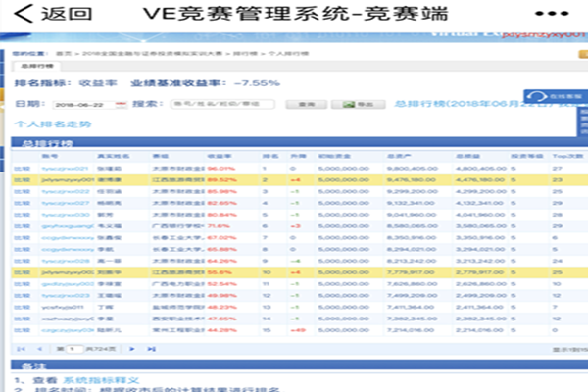Open account tysczjrxx021
Image resolution: width=588 pixels, height=392 pixels.
click(x=65, y=169)
